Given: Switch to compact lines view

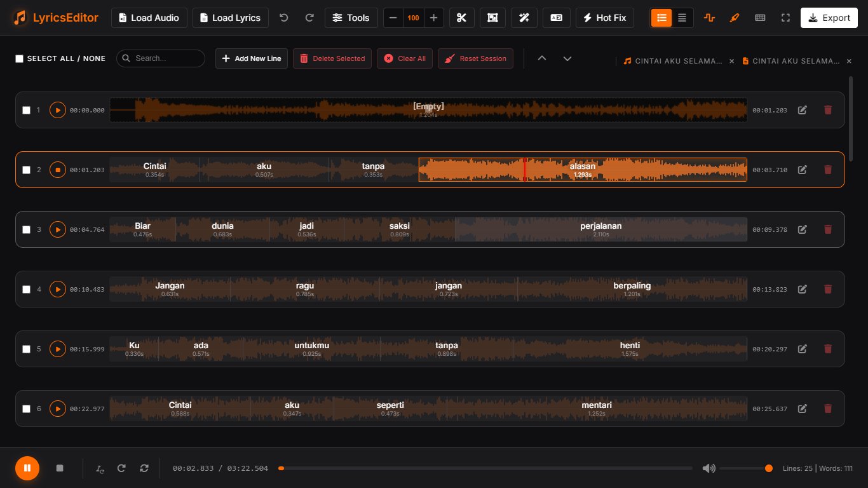Looking at the screenshot, I should click(682, 18).
